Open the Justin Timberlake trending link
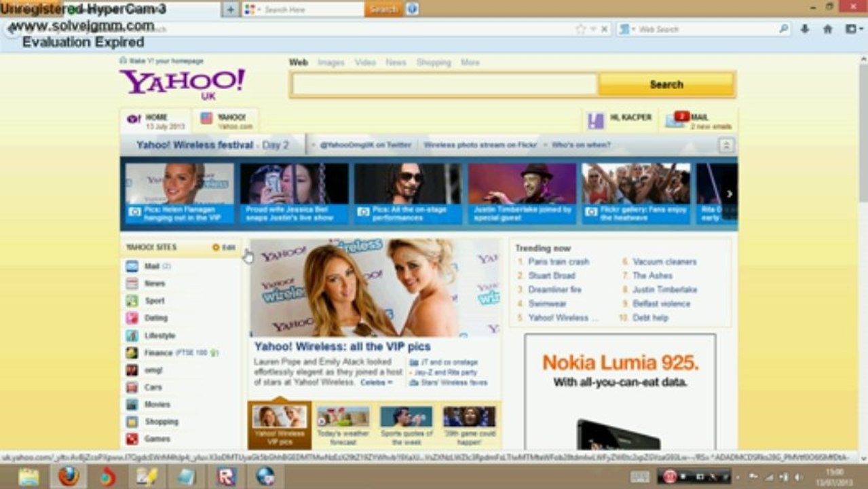The image size is (868, 489). 664,289
